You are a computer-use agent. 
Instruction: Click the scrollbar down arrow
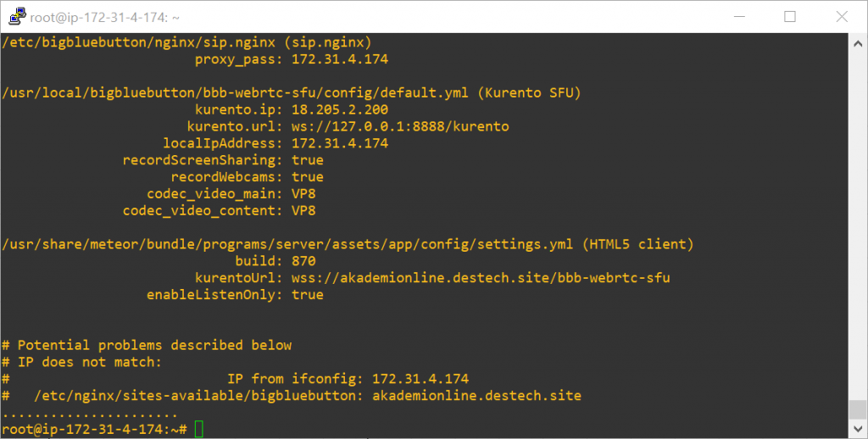click(x=858, y=428)
